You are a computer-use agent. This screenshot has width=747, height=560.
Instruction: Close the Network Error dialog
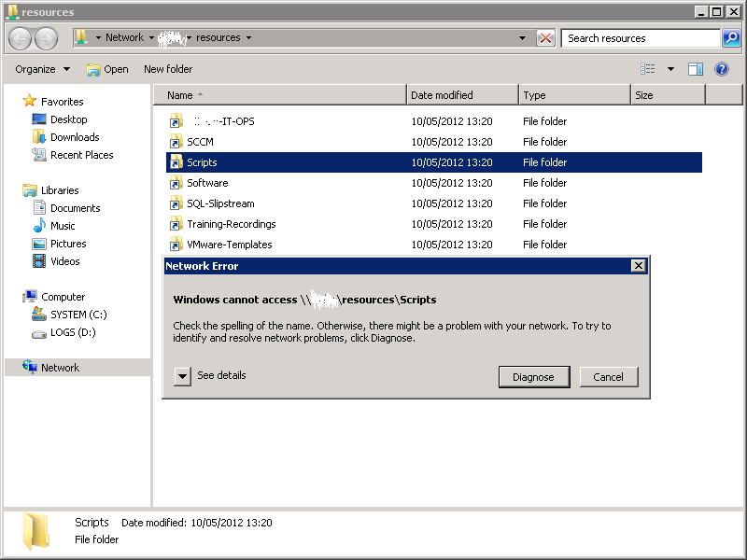pyautogui.click(x=639, y=266)
